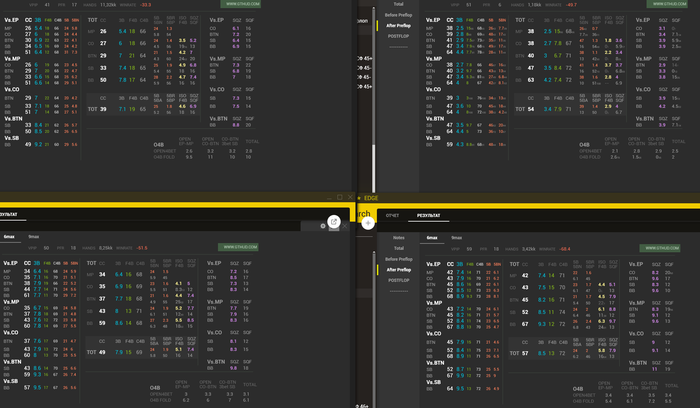Minimize the bottom-left window from its title bar
Image resolution: width=700 pixels, height=408 pixels.
[329, 197]
